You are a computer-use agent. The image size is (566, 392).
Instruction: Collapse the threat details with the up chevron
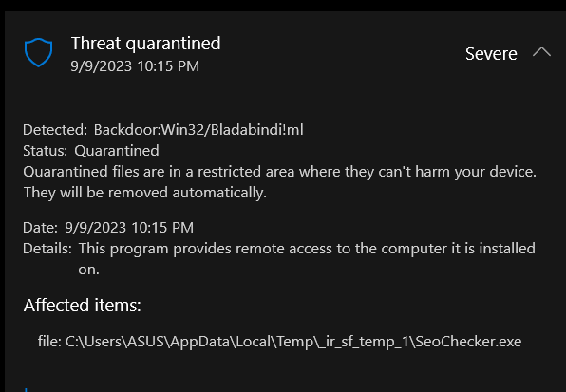pos(542,52)
